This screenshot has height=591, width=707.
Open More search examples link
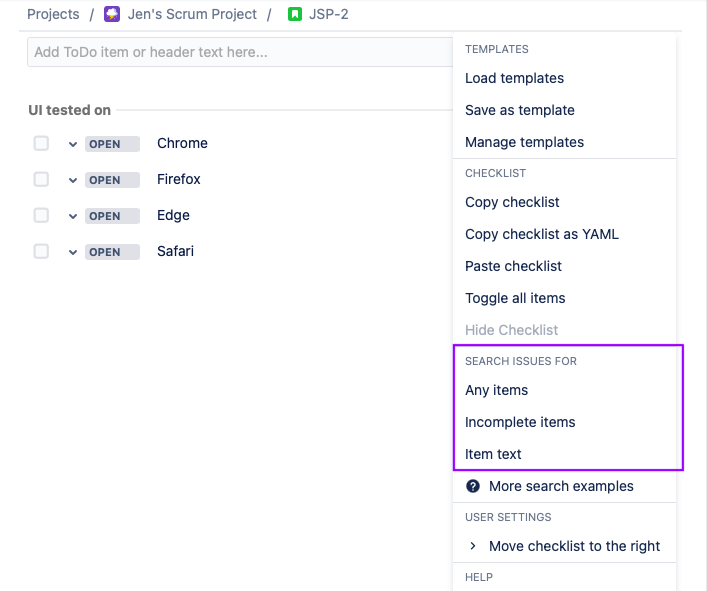pos(561,486)
